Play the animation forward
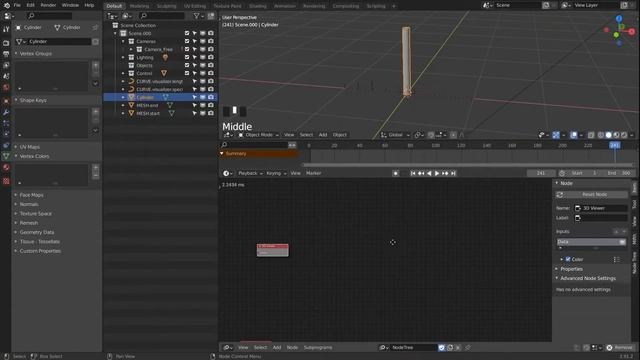Screen dimensions: 640x360 [437, 173]
